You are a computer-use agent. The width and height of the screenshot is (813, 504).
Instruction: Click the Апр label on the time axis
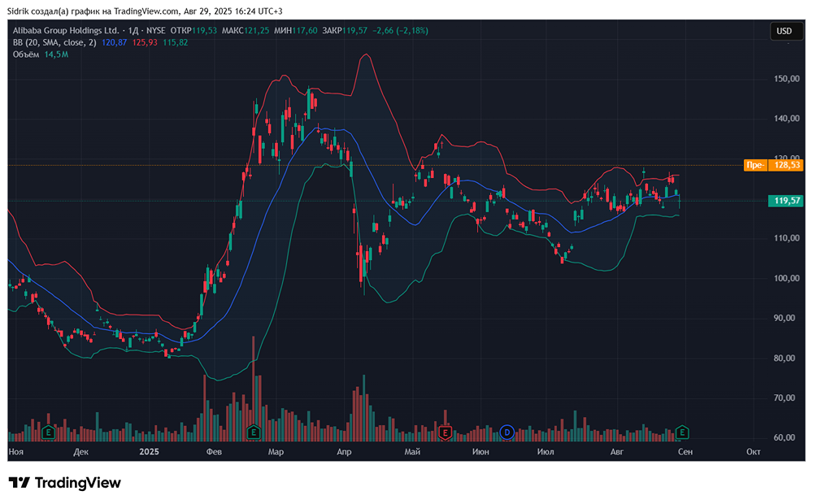pos(343,450)
